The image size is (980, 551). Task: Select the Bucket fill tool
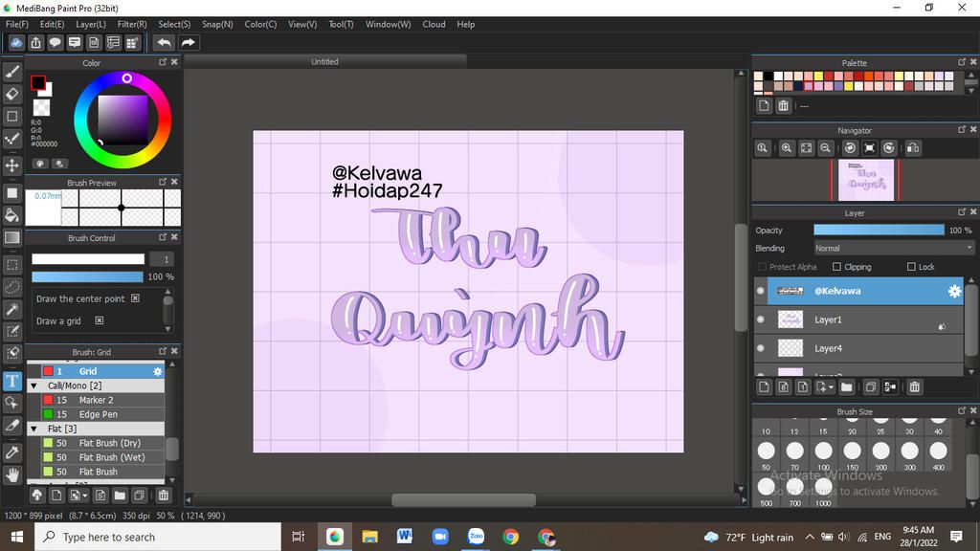(x=11, y=215)
